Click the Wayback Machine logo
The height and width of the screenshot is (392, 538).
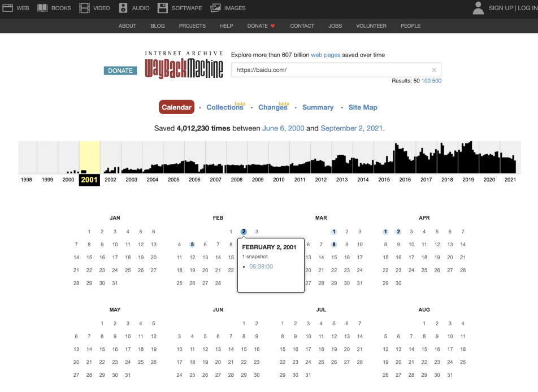pos(184,65)
